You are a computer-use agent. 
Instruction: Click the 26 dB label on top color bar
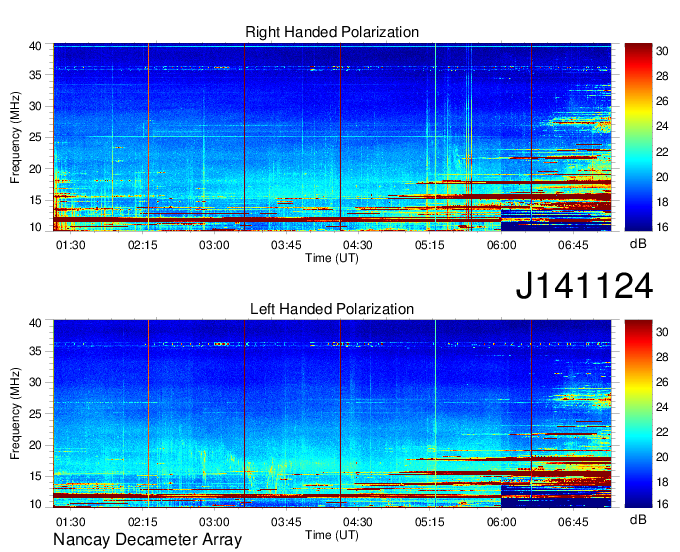click(x=662, y=101)
